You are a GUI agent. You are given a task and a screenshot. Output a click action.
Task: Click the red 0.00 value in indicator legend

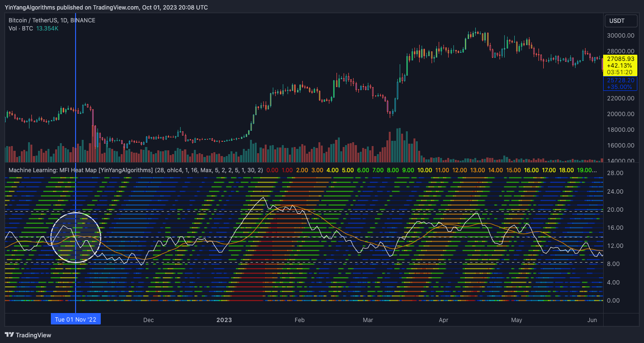(272, 170)
